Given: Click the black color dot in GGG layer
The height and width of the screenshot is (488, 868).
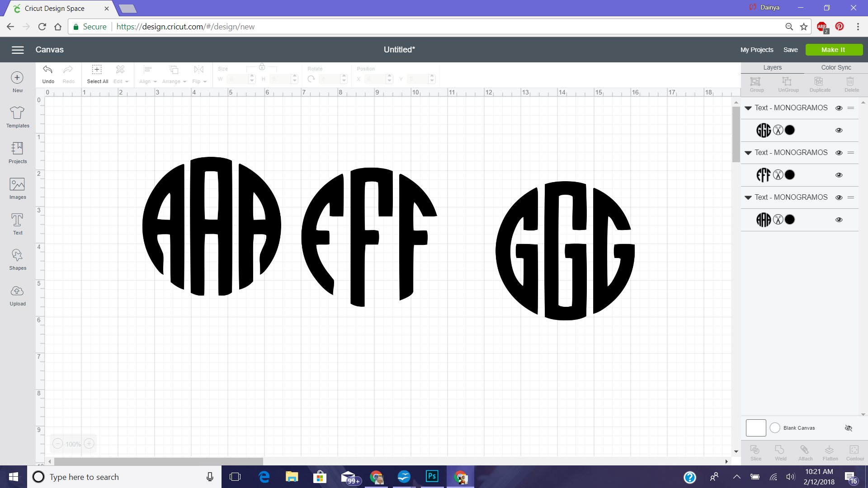Looking at the screenshot, I should click(x=790, y=130).
